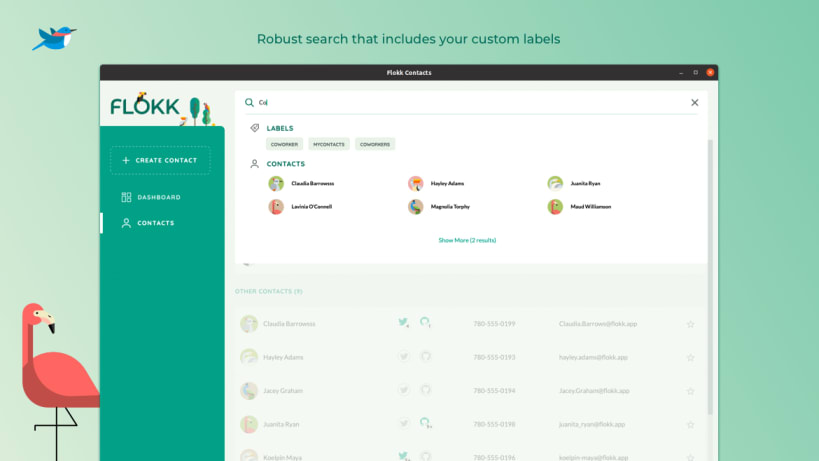
Task: Click Twitter icon in Claudia Barrowess row
Action: 403,322
